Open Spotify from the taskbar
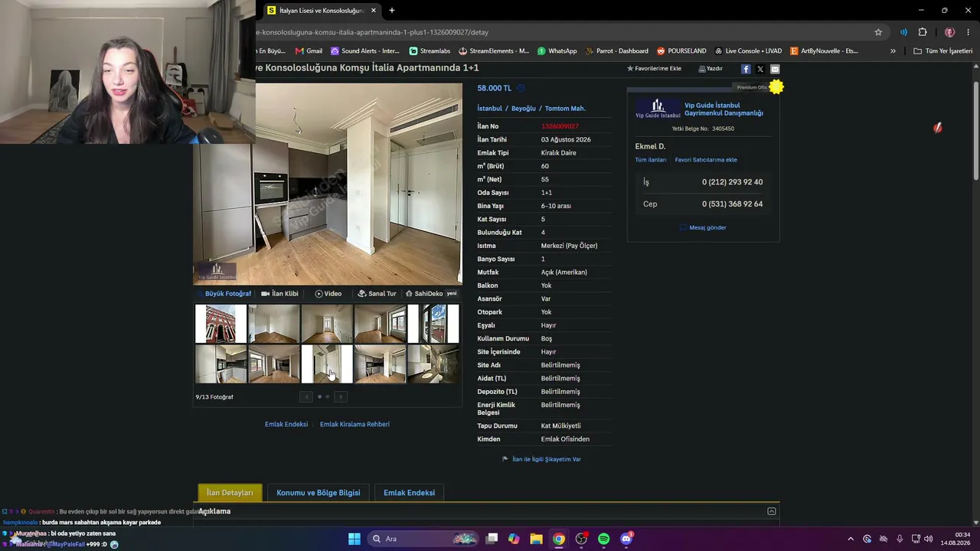The height and width of the screenshot is (551, 980). [x=604, y=539]
